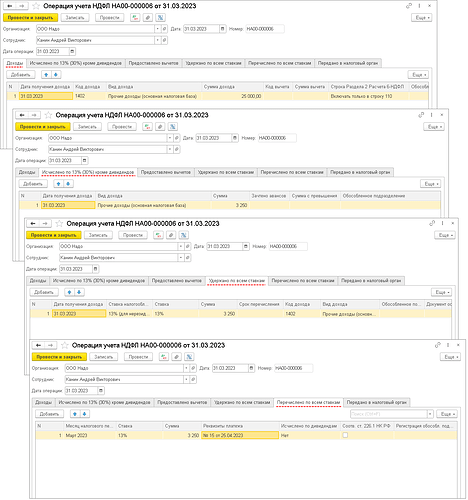468x500 pixels.
Task: Select the № 15 от 25.04.2023 payment cell
Action: pyautogui.click(x=240, y=435)
